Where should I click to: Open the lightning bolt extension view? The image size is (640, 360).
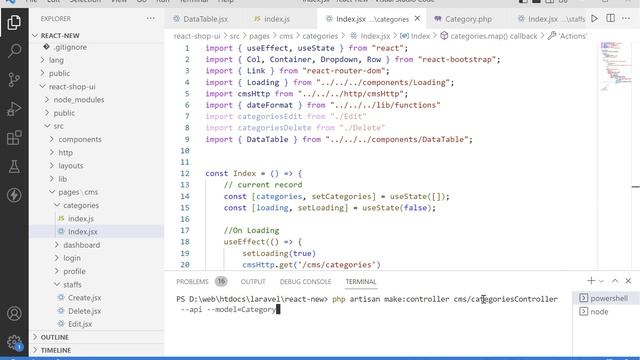(x=14, y=195)
